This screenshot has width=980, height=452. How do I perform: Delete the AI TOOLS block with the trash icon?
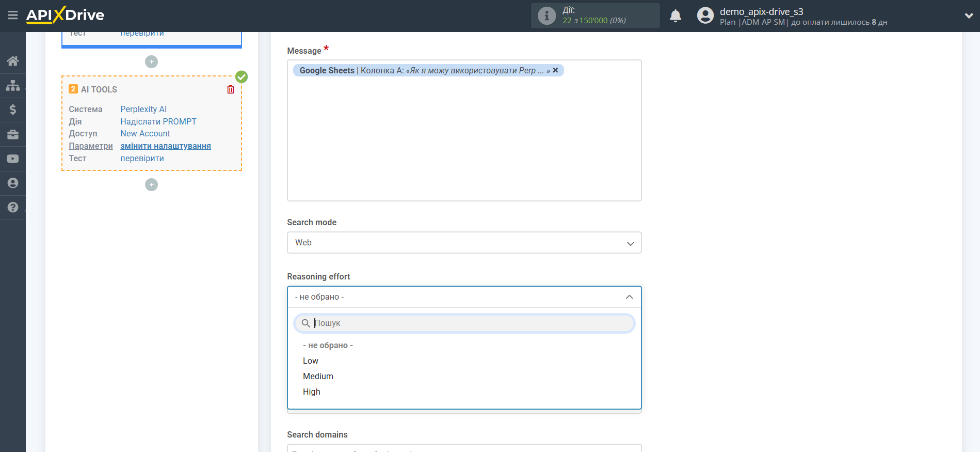[x=231, y=89]
